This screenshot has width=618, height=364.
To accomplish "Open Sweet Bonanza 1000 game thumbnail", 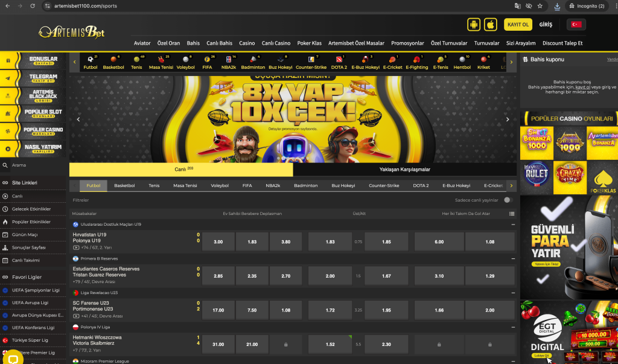I will point(537,142).
